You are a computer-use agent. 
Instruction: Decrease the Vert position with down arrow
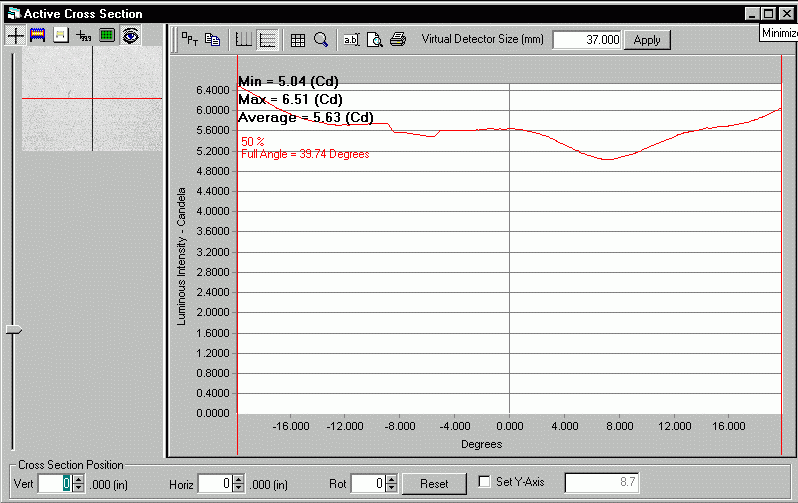pos(78,488)
